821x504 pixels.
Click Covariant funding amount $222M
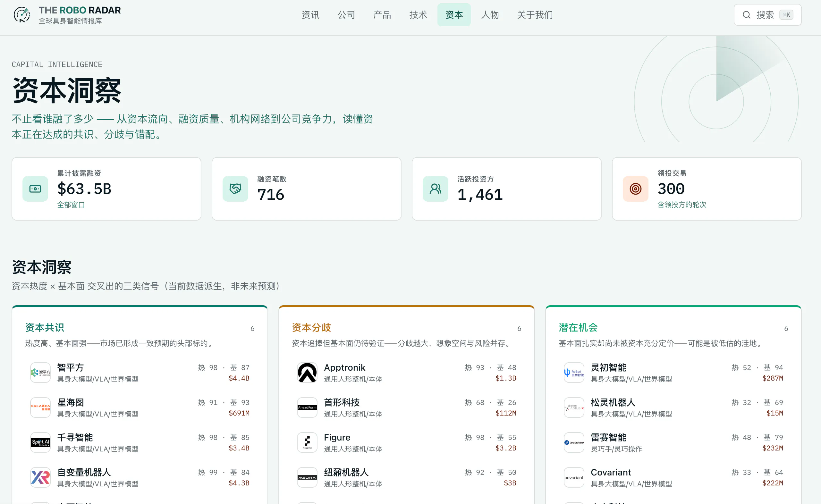point(773,483)
